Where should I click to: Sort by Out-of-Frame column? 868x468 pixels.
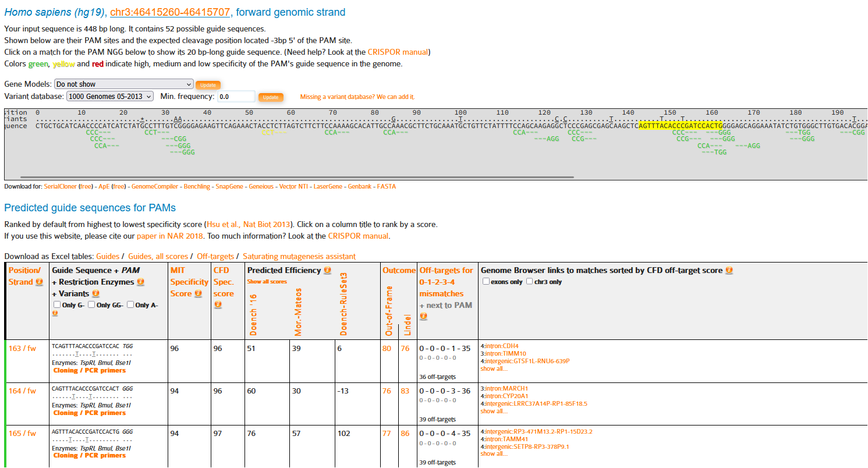point(389,311)
